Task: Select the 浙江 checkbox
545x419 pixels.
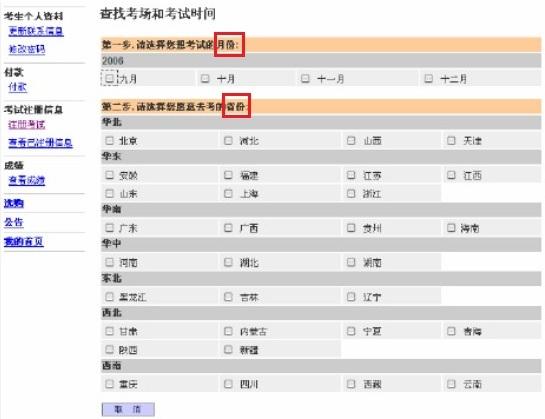Action: click(x=351, y=193)
